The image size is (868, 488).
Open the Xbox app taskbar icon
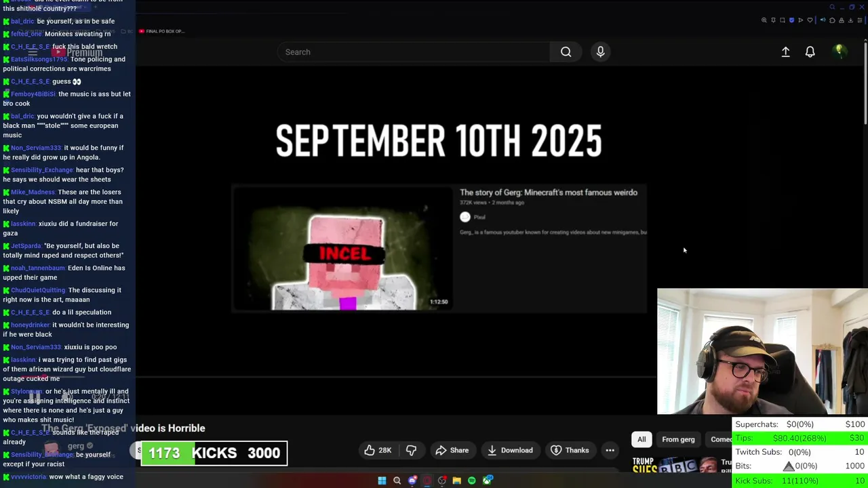488,481
